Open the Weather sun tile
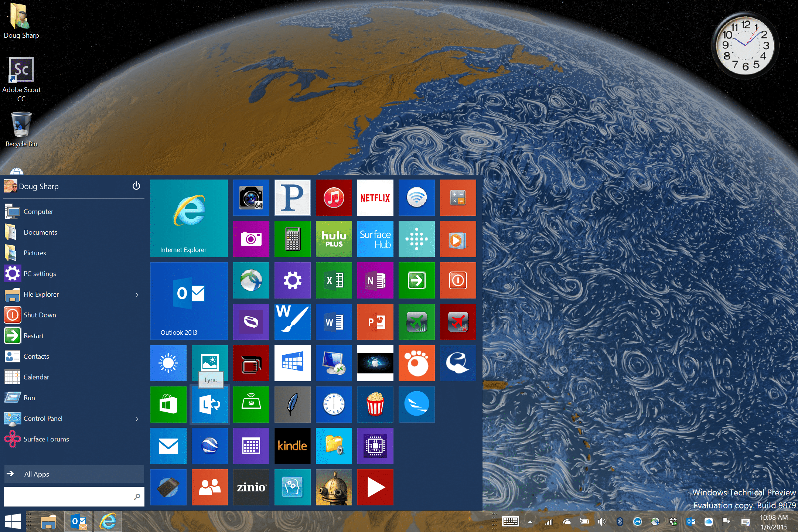 coord(168,363)
